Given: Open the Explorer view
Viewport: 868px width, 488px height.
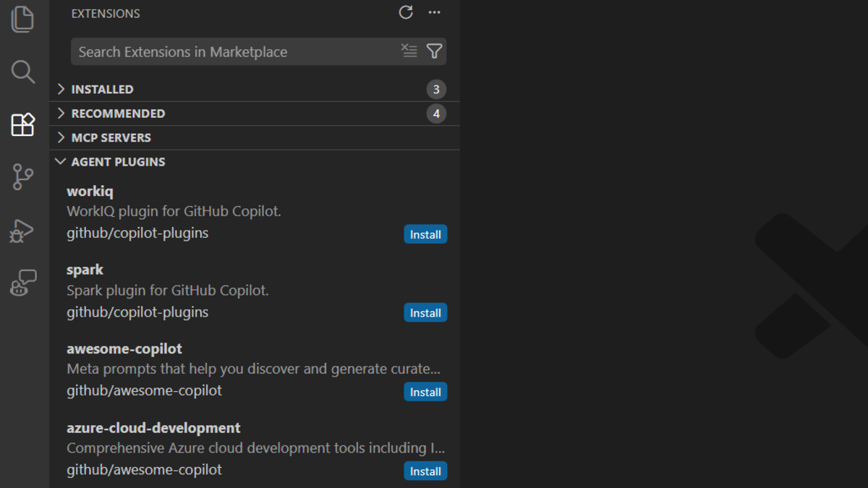Looking at the screenshot, I should coord(22,20).
